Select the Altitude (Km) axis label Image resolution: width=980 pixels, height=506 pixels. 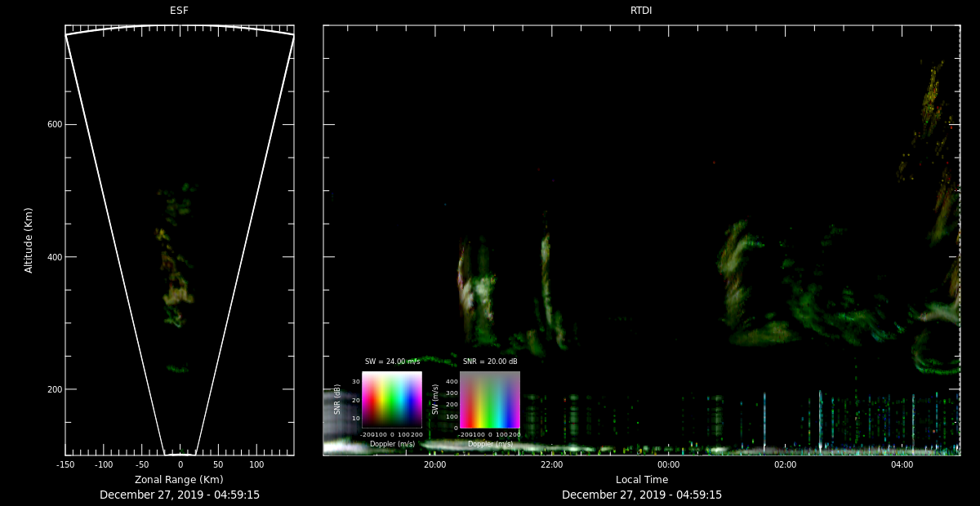point(29,240)
